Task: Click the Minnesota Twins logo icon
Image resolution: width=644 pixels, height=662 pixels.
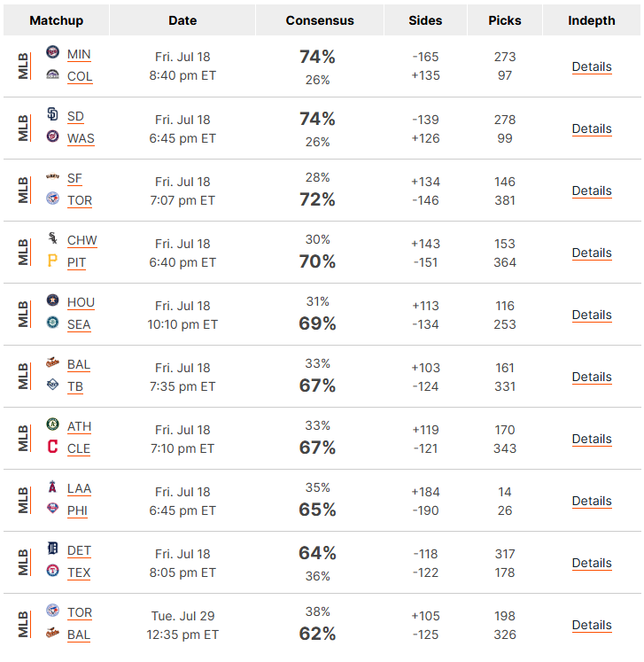Action: click(52, 52)
